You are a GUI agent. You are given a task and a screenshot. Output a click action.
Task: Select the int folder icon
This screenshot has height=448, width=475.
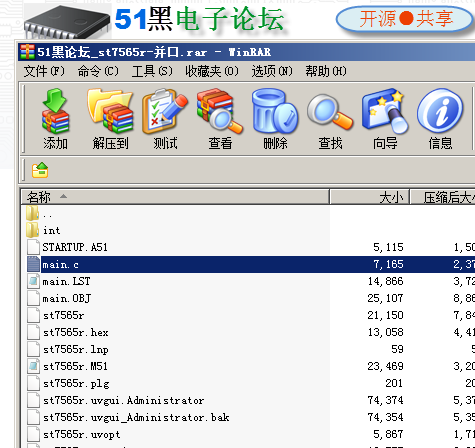point(32,230)
